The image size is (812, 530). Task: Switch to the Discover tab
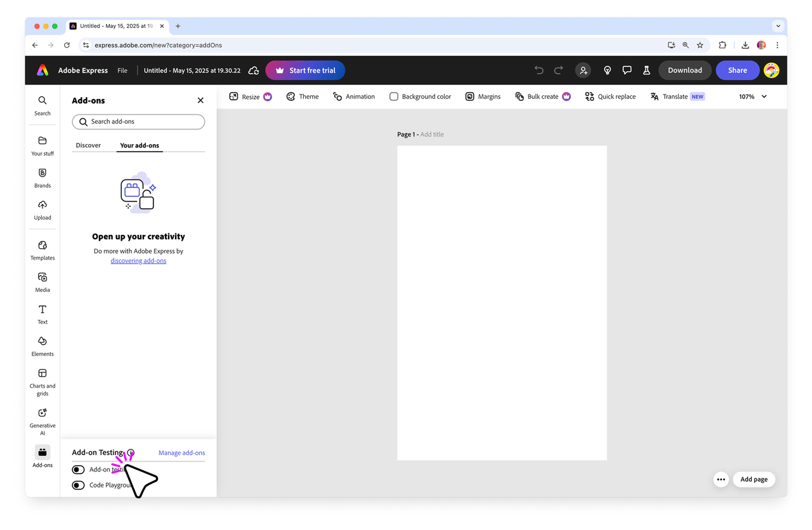(88, 145)
